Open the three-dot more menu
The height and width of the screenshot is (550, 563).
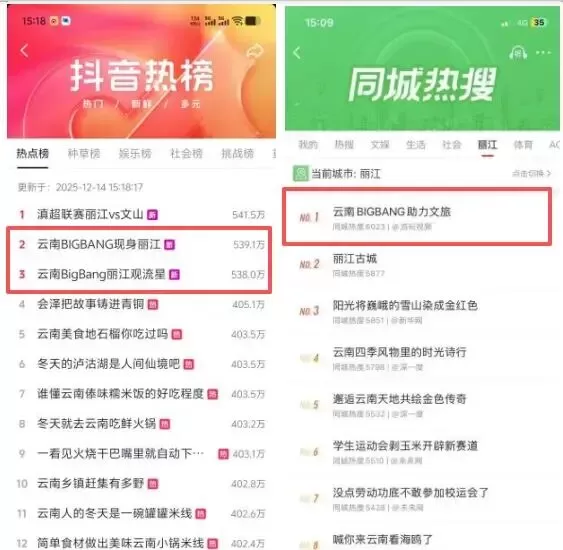[543, 53]
